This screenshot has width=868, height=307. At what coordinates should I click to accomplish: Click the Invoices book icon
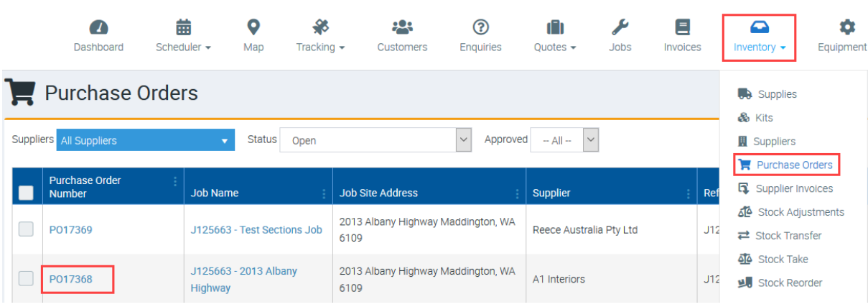pos(682,28)
